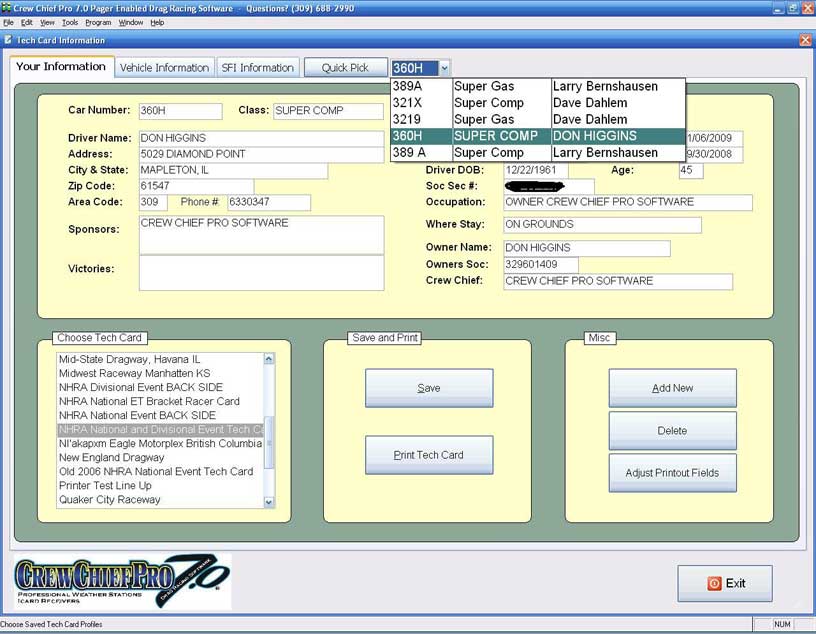Click the NUM status bar indicator
The image size is (816, 634).
tap(782, 624)
